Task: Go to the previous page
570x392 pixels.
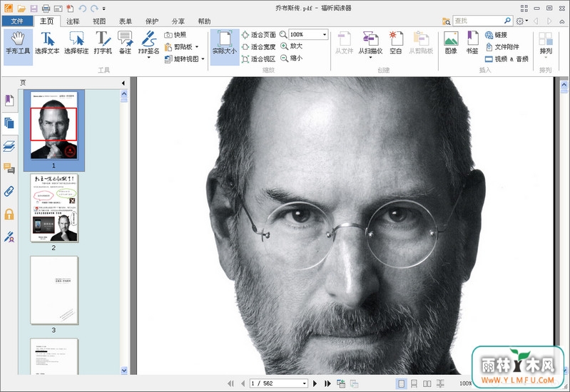Action: click(243, 383)
